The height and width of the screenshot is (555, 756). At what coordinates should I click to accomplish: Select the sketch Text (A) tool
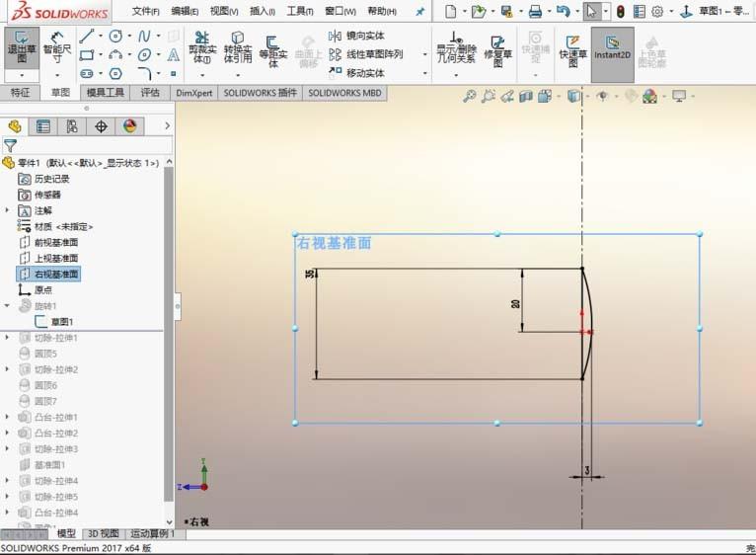[x=173, y=55]
